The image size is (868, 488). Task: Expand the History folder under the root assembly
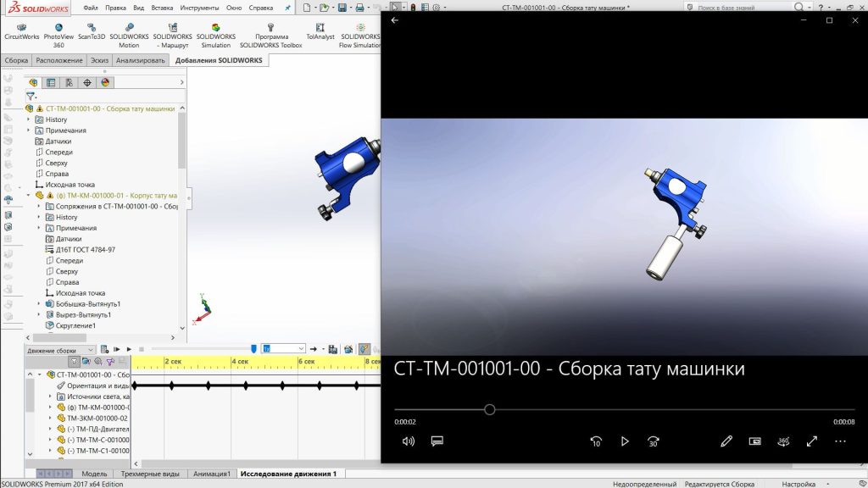tap(29, 119)
